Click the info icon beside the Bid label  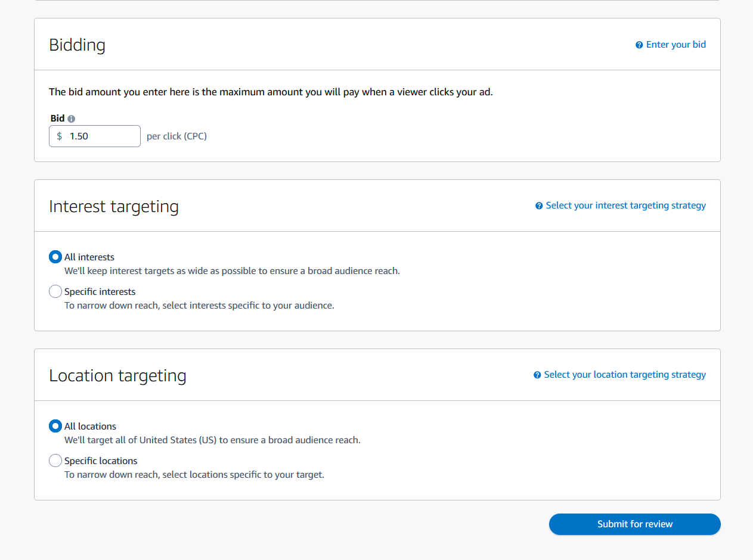[71, 118]
